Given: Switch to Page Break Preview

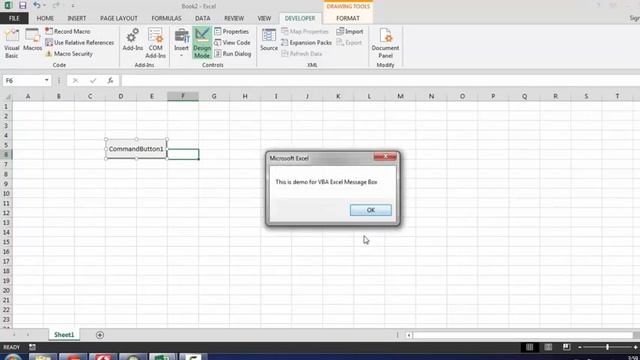Looking at the screenshot, I should coord(567,347).
